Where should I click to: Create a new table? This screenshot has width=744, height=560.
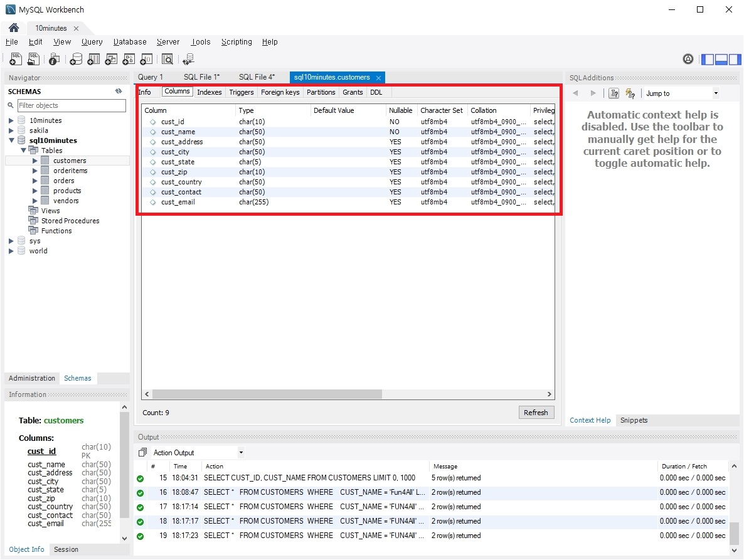tap(93, 59)
